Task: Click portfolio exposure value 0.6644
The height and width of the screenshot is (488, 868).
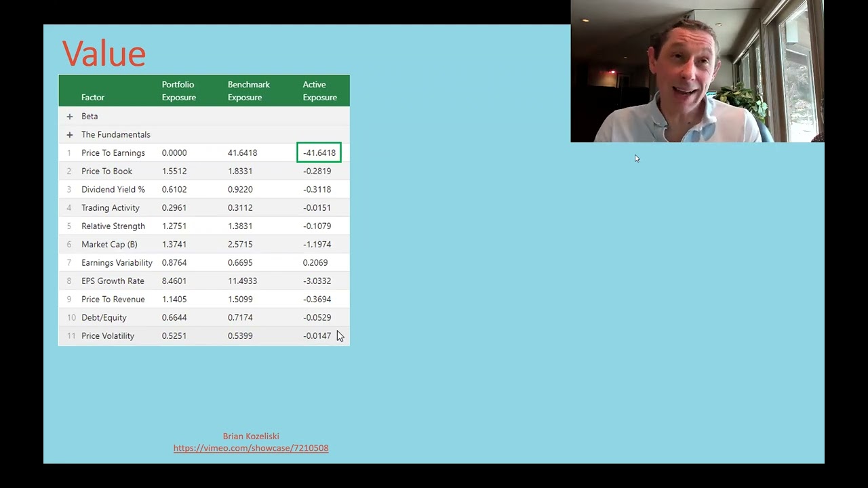Action: tap(174, 318)
